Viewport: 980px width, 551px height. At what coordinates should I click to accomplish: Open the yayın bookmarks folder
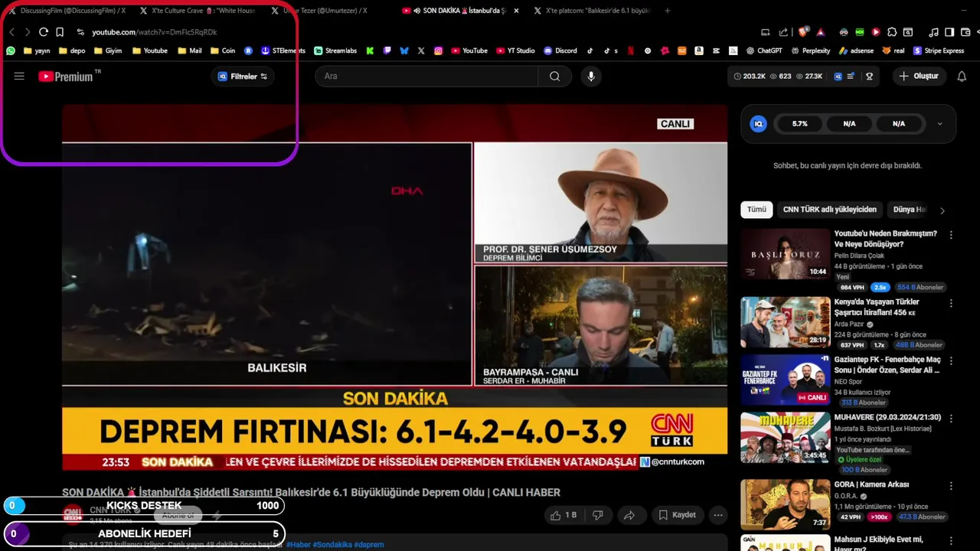37,51
